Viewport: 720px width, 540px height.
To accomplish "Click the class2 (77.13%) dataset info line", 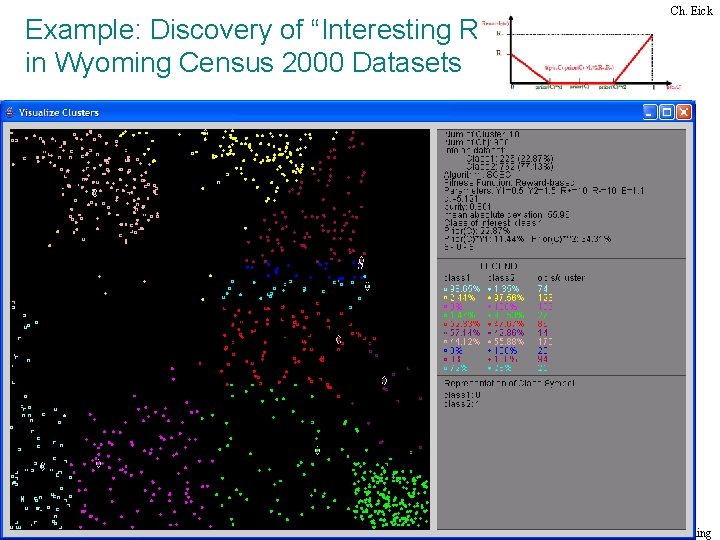I will point(510,166).
